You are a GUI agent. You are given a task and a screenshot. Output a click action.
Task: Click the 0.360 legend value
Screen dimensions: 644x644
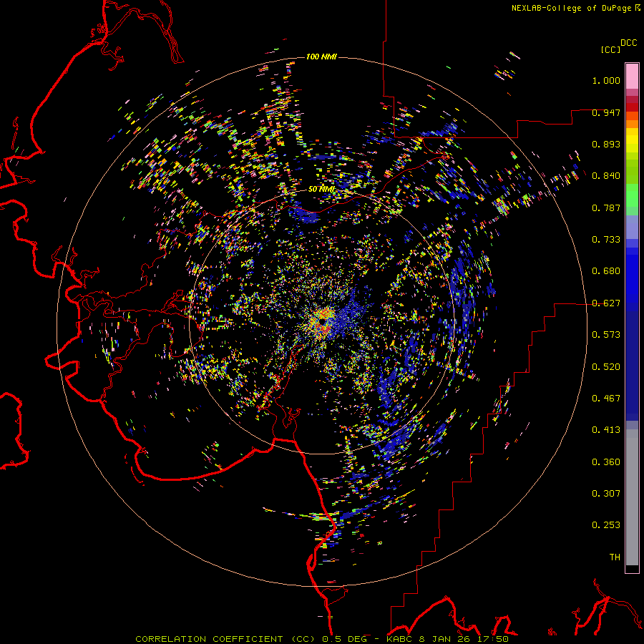tap(606, 462)
